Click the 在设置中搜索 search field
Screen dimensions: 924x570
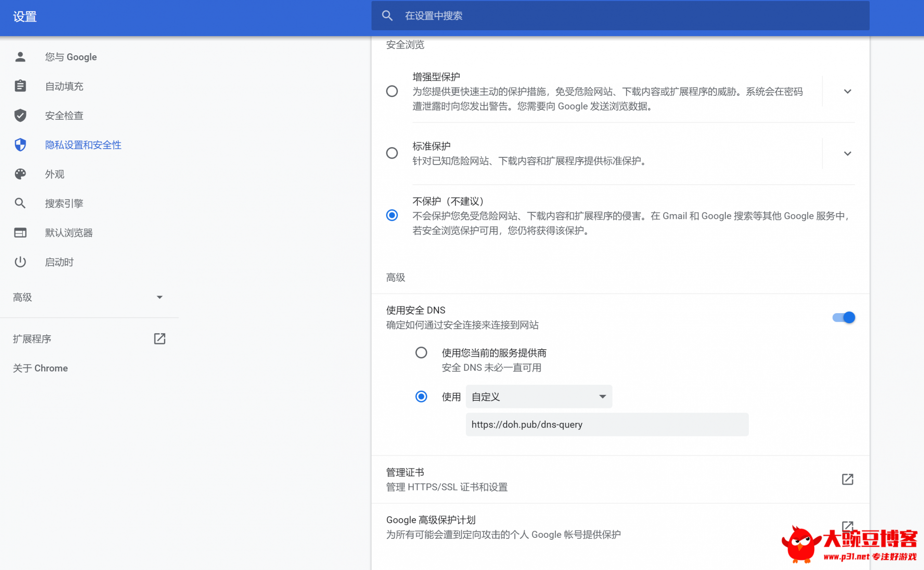point(620,16)
